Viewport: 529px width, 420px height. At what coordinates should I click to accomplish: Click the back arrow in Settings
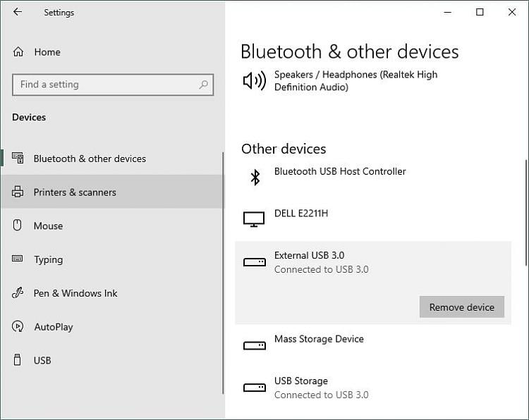click(18, 12)
